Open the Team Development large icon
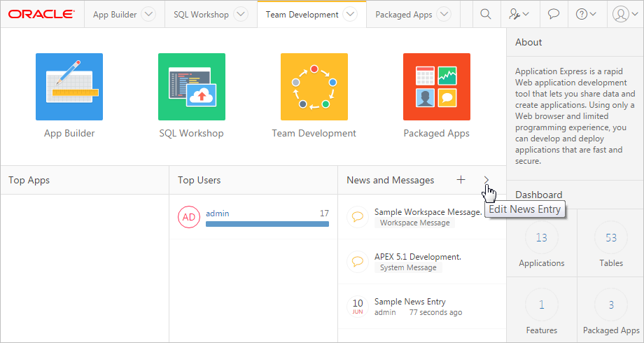Image resolution: width=644 pixels, height=343 pixels. point(314,87)
